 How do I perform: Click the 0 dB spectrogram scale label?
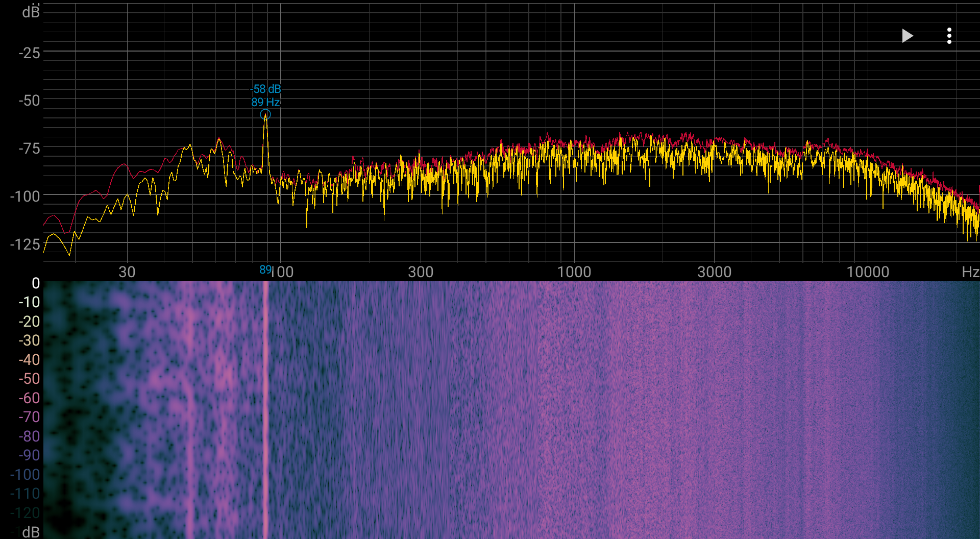36,283
